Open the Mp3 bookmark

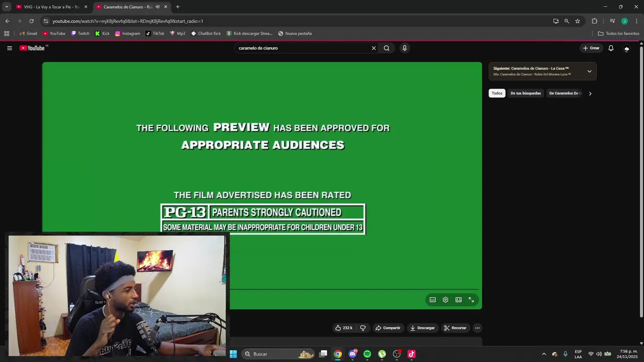pyautogui.click(x=178, y=34)
